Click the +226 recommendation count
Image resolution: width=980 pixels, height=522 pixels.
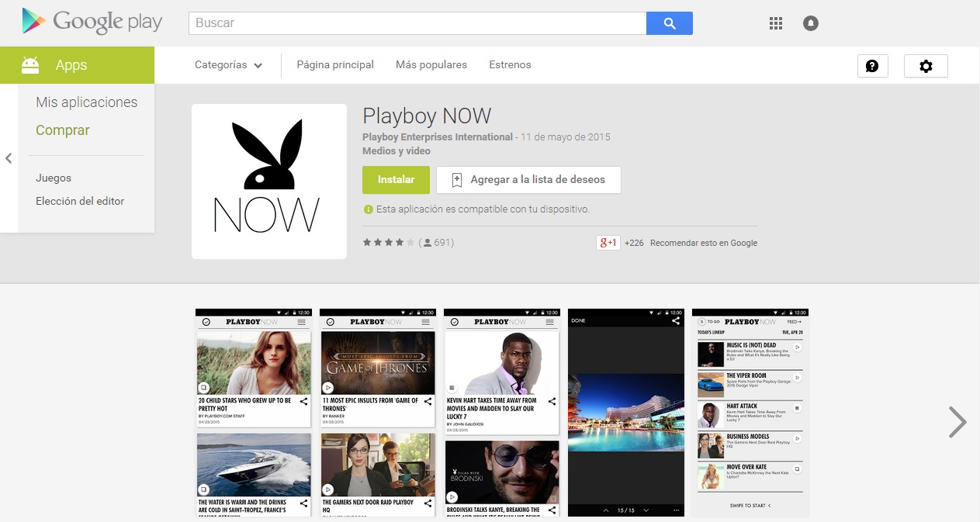tap(634, 243)
